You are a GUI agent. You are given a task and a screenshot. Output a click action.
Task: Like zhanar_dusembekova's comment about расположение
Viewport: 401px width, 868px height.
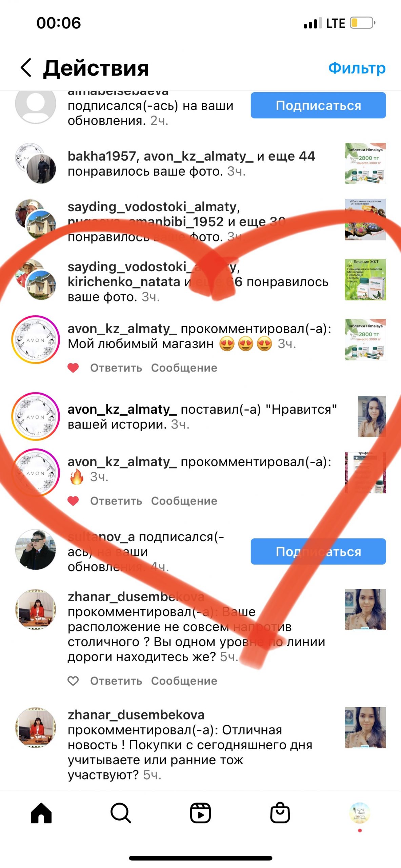click(x=73, y=681)
